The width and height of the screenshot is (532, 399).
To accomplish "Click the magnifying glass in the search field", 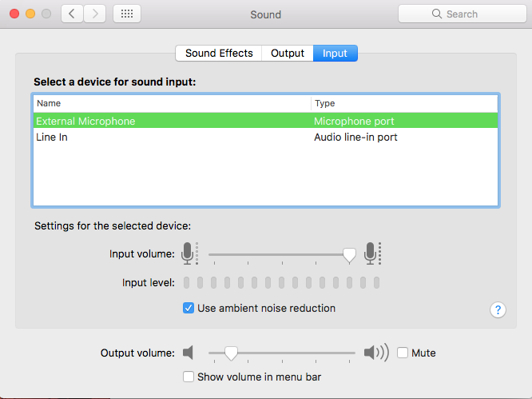I will 437,14.
